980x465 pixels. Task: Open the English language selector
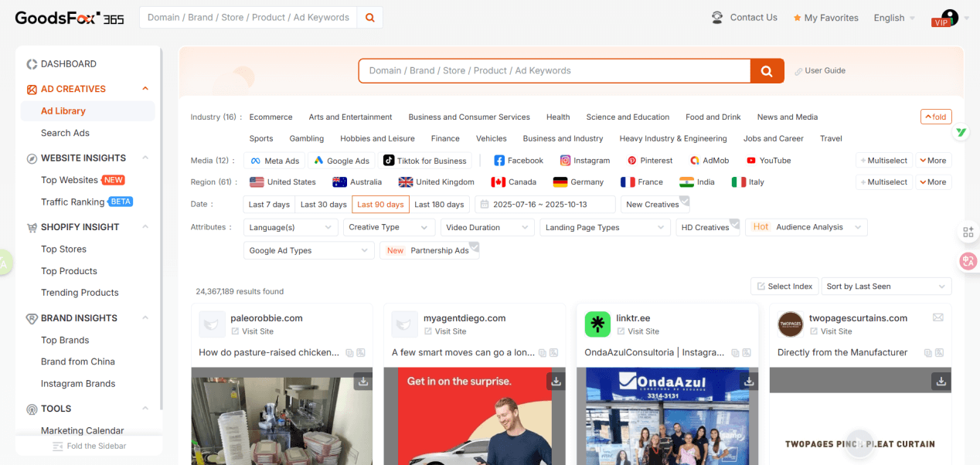tap(893, 18)
